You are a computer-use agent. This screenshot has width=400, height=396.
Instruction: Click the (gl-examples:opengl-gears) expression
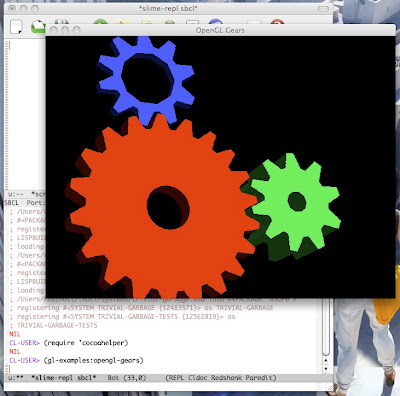coord(94,360)
